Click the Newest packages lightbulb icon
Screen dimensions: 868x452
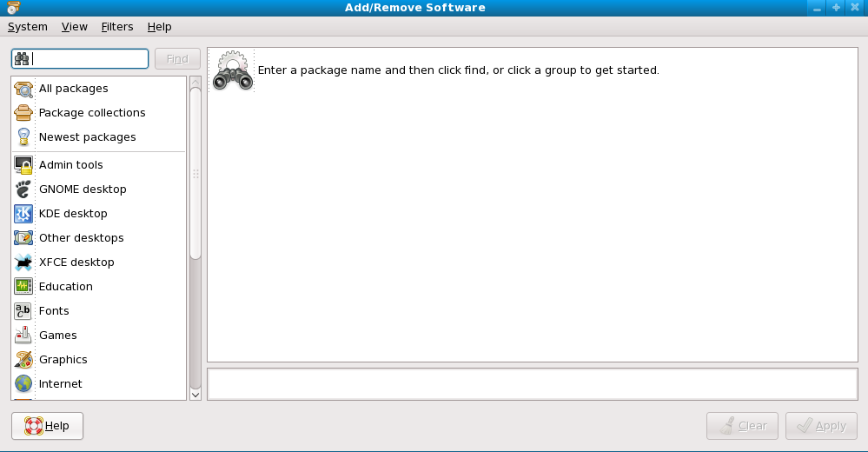click(x=23, y=137)
